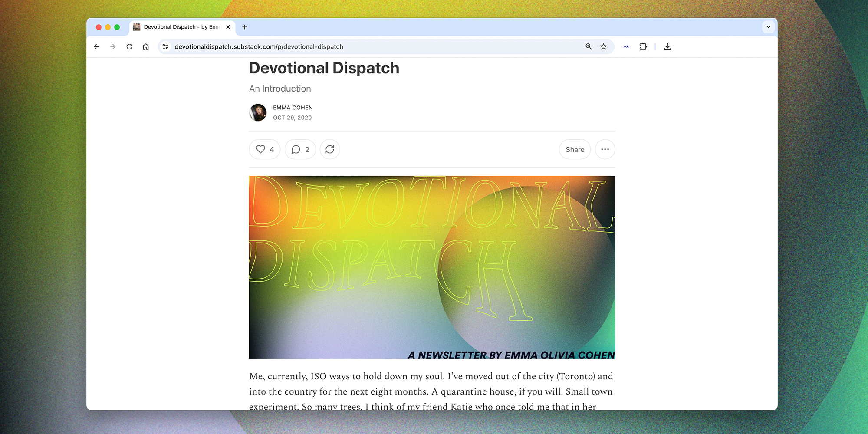Open the post's three-dot options menu

(605, 149)
